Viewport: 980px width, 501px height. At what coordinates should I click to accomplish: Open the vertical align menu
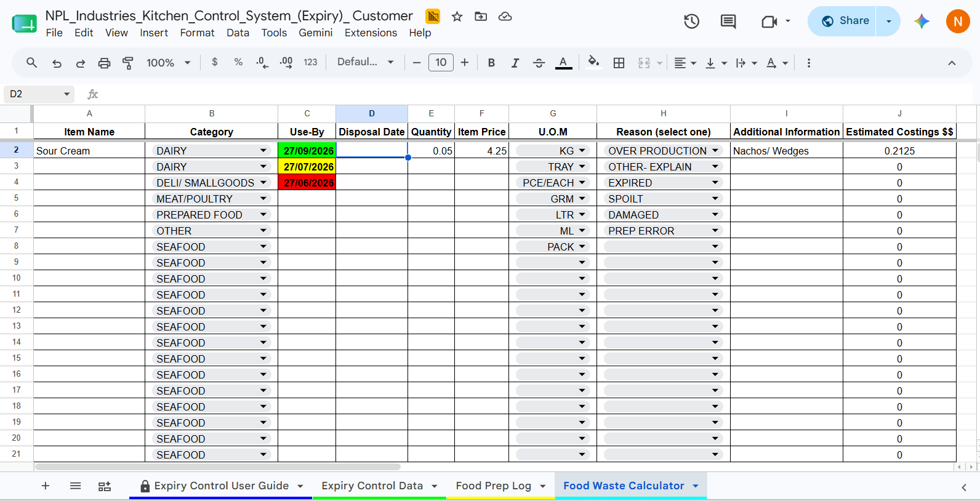[716, 63]
